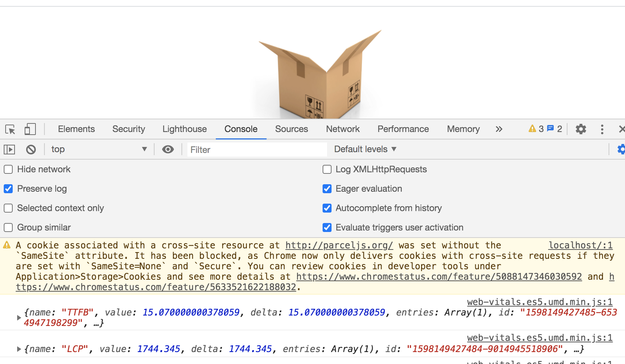This screenshot has height=364, width=625.
Task: Focus the console Filter field
Action: (x=257, y=150)
